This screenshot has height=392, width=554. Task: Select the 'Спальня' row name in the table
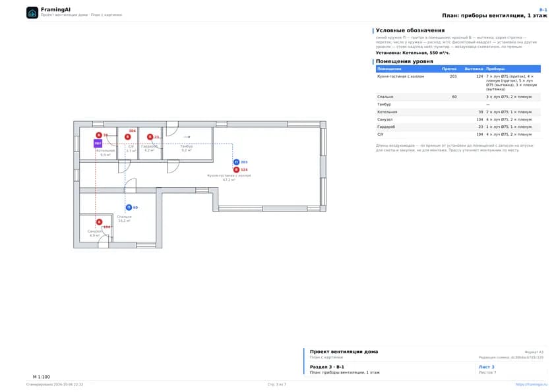(x=385, y=97)
